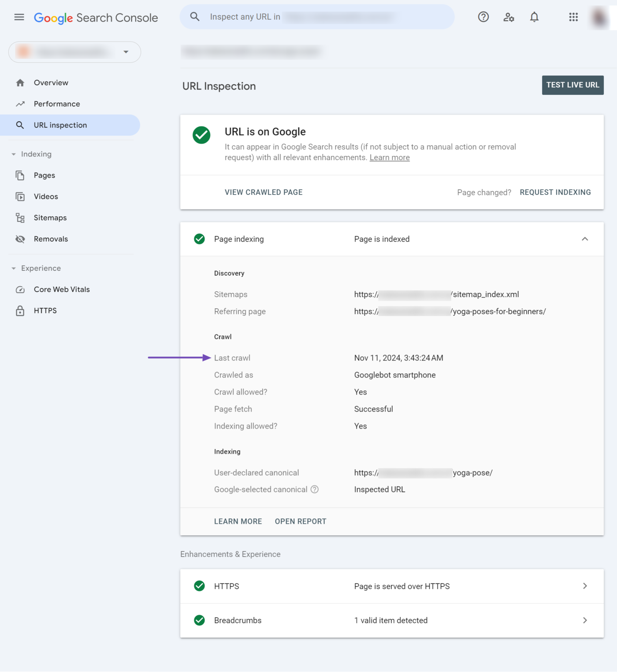Viewport: 617px width, 672px height.
Task: Click the yoga-poses-for-beginners referring page URL
Action: (x=450, y=312)
